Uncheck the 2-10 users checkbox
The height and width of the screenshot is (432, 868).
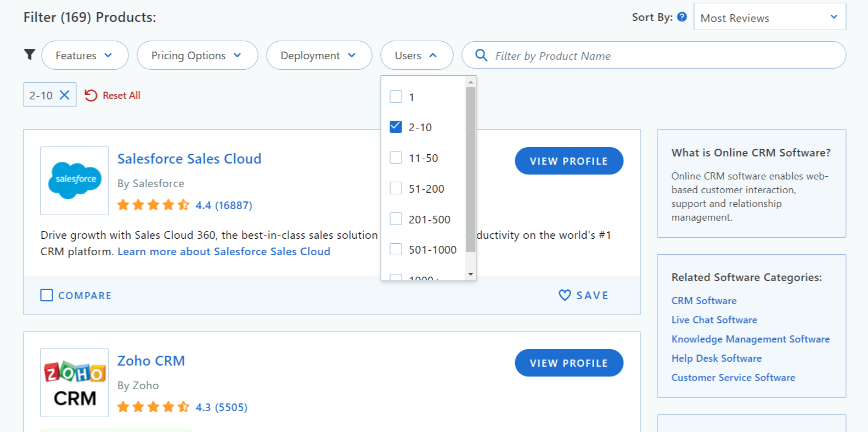(396, 127)
